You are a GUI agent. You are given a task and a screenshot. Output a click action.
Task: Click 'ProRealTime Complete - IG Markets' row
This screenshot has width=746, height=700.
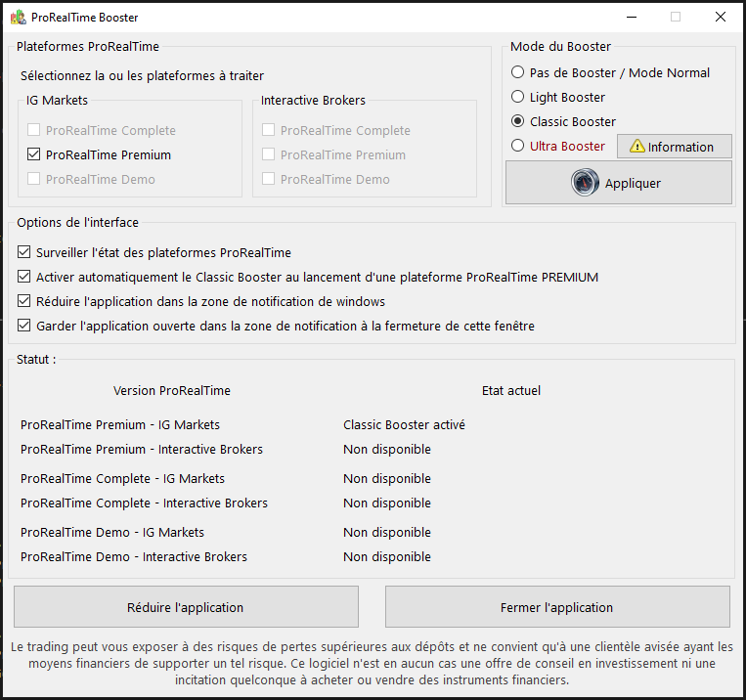122,478
